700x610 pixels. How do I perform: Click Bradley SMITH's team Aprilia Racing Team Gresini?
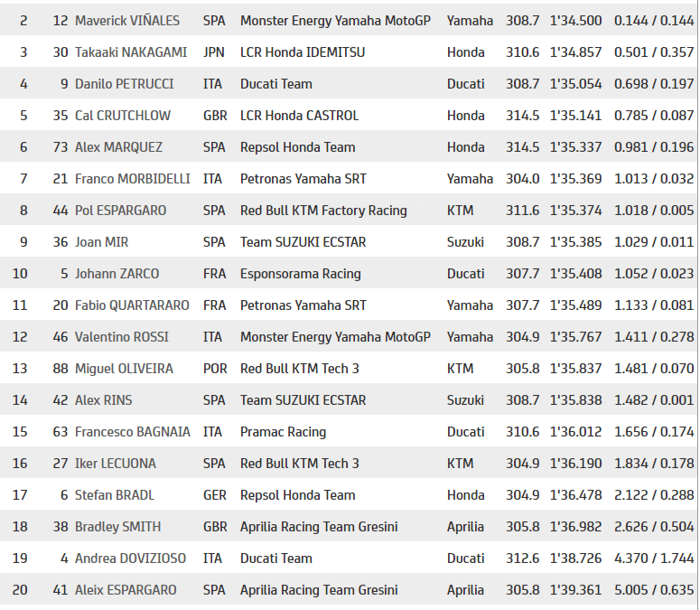pos(319,527)
